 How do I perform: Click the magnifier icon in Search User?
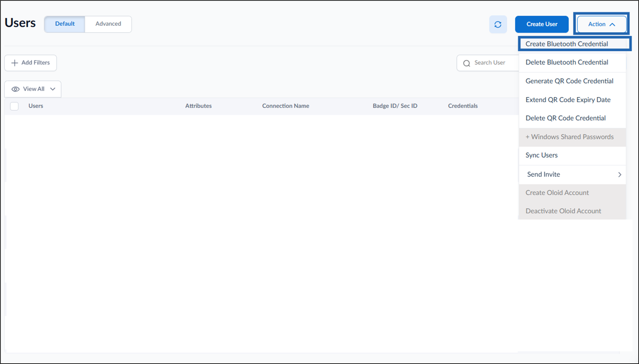(467, 63)
